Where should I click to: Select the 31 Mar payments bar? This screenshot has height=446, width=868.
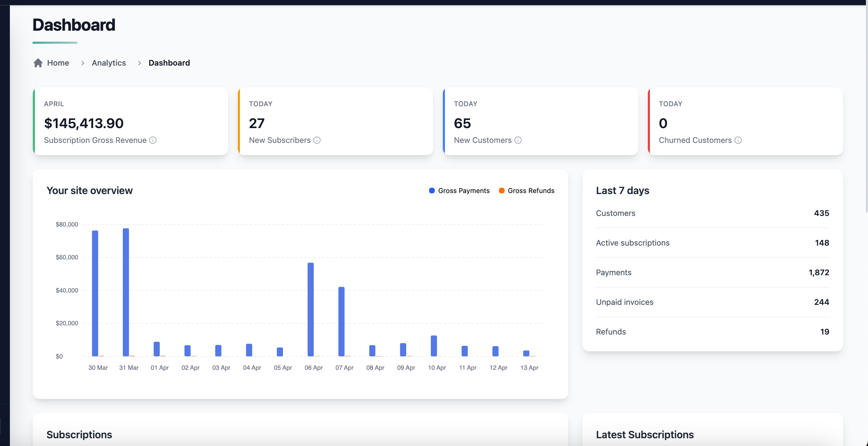(x=126, y=292)
